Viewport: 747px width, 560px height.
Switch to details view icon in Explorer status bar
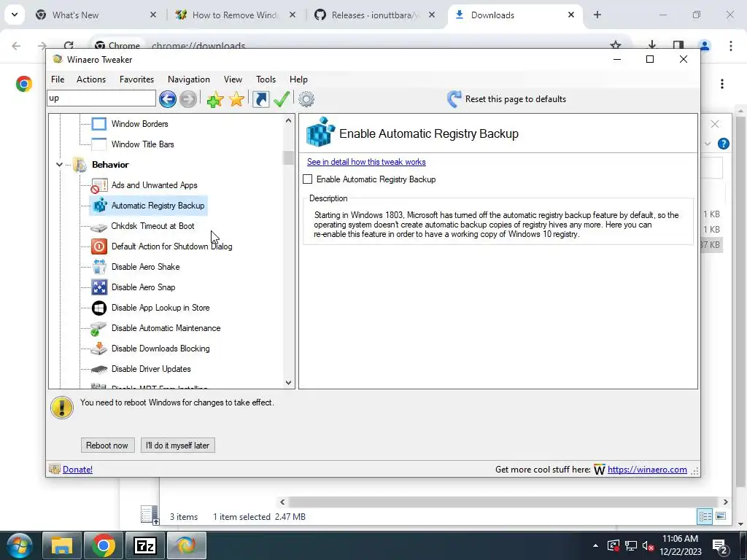tap(705, 517)
